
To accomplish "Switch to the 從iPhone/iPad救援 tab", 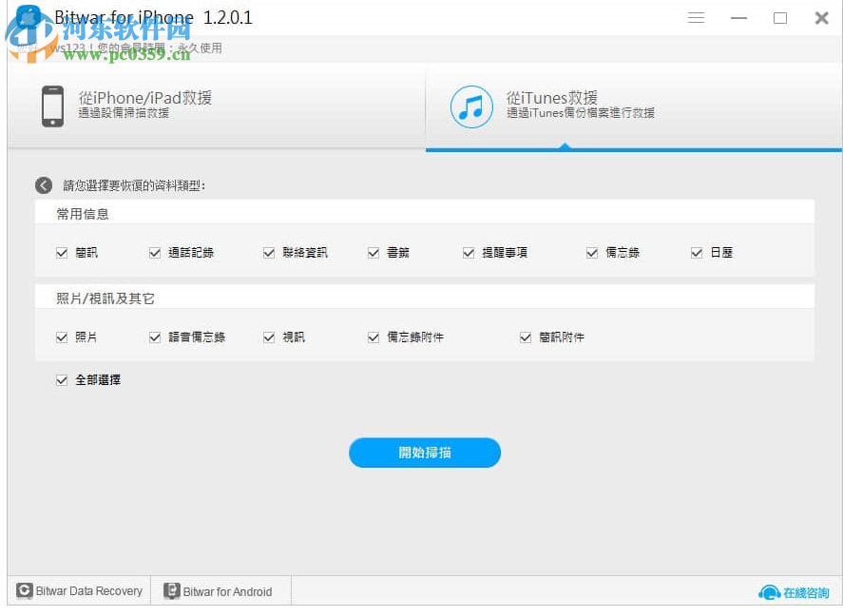I will coord(143,98).
